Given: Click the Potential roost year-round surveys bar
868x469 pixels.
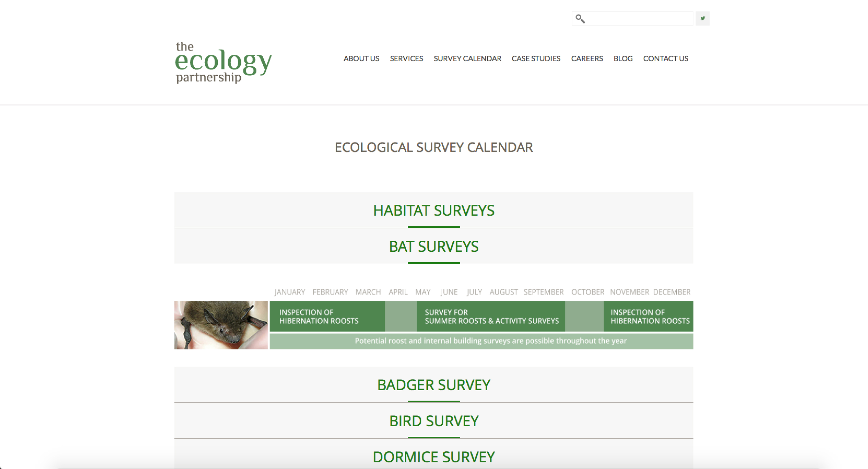Looking at the screenshot, I should (x=481, y=341).
